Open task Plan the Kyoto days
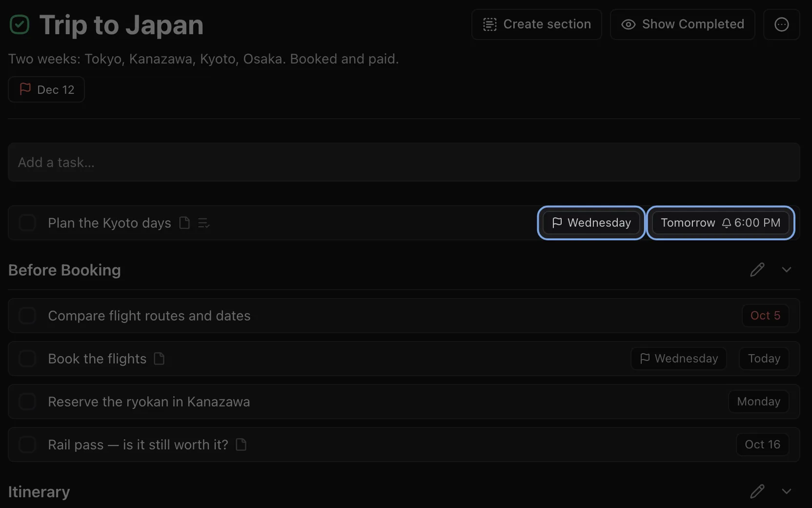 coord(404,223)
